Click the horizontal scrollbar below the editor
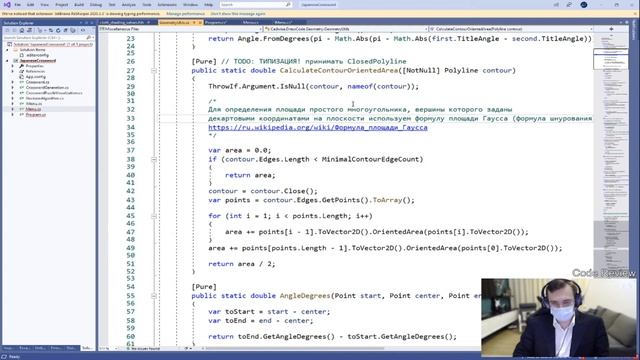Viewport: 640px width, 360px height. point(296,349)
